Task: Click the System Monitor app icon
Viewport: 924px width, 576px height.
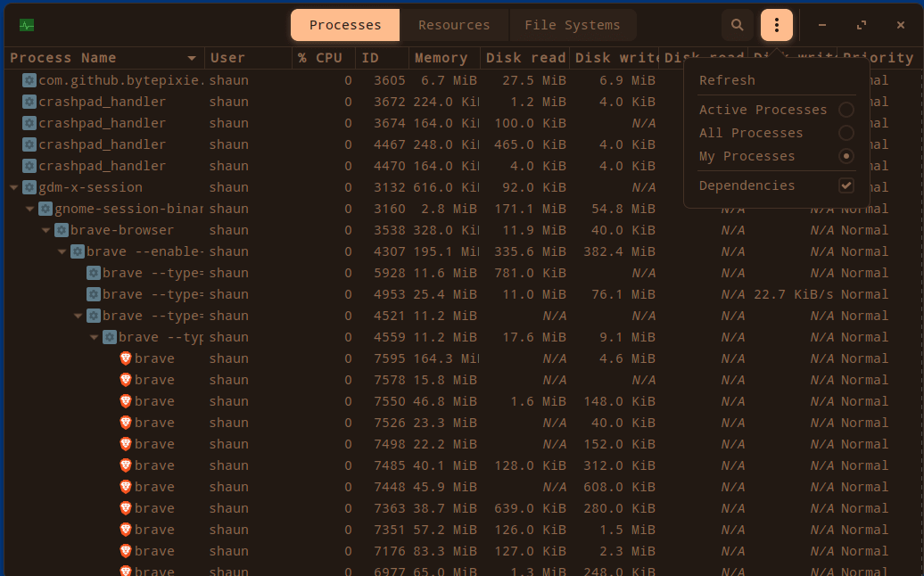Action: pyautogui.click(x=27, y=25)
